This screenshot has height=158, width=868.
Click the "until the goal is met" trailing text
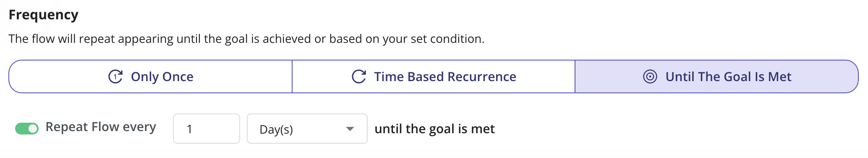coord(434,129)
